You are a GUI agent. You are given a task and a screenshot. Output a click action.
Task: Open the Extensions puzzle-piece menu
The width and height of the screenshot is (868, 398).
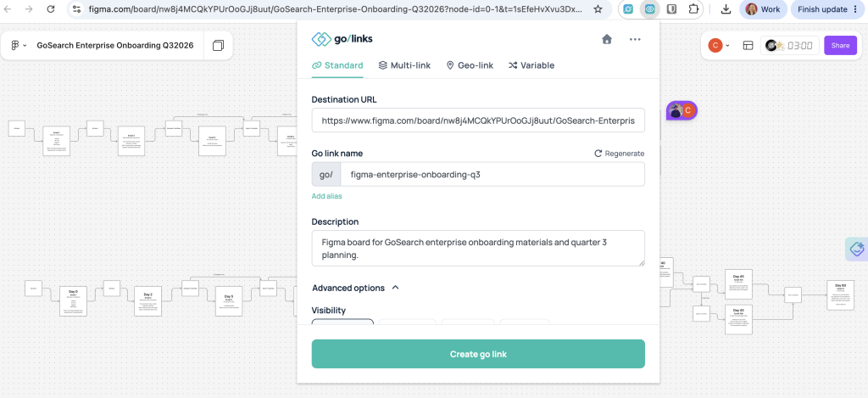pos(693,9)
